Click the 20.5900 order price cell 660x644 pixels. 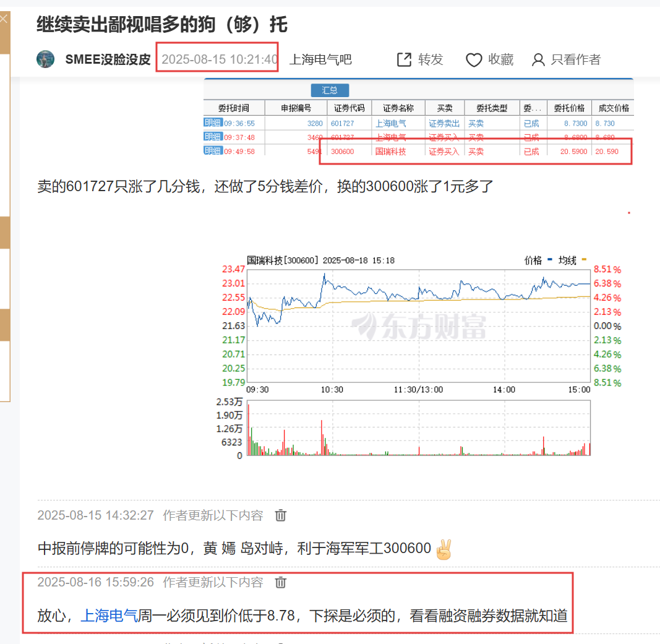pyautogui.click(x=574, y=152)
